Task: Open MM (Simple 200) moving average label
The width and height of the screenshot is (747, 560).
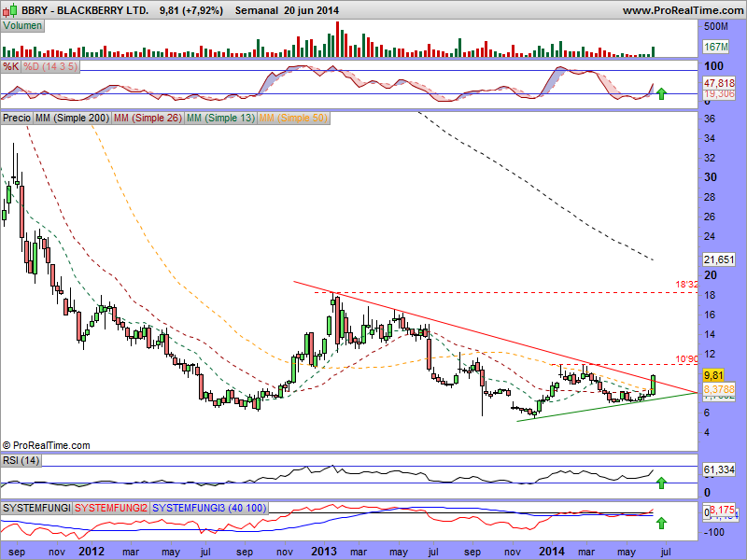Action: (x=72, y=118)
